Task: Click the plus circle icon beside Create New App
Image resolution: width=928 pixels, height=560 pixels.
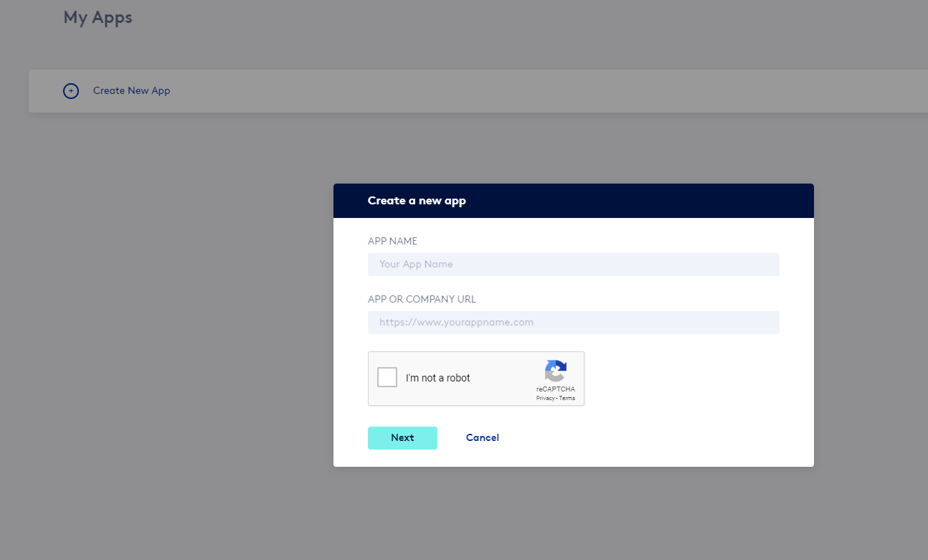Action: [x=71, y=91]
